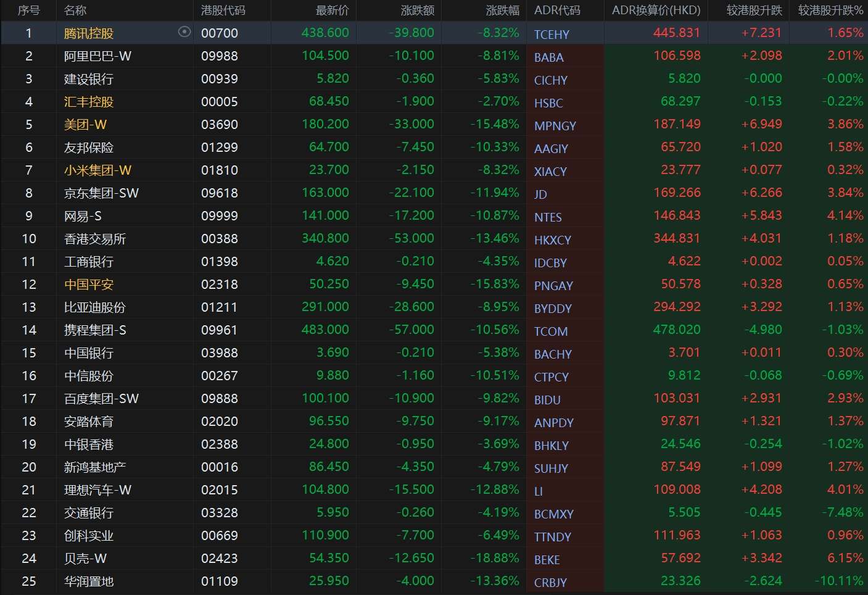Select the 中银香港 stock name

[89, 444]
